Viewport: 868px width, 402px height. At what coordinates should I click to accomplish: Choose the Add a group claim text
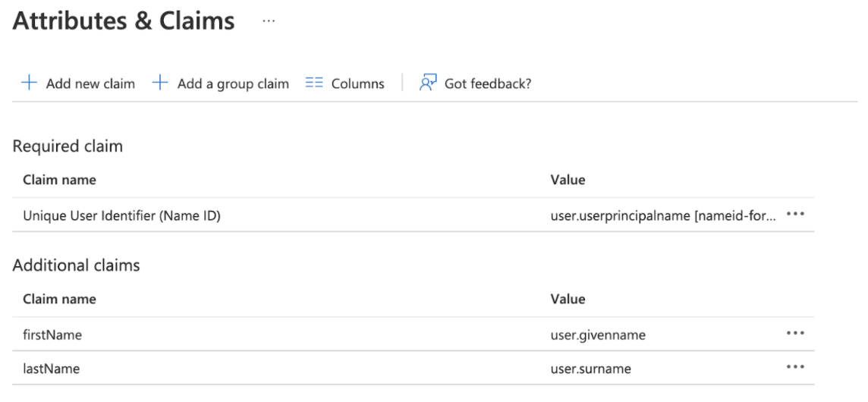click(x=233, y=83)
